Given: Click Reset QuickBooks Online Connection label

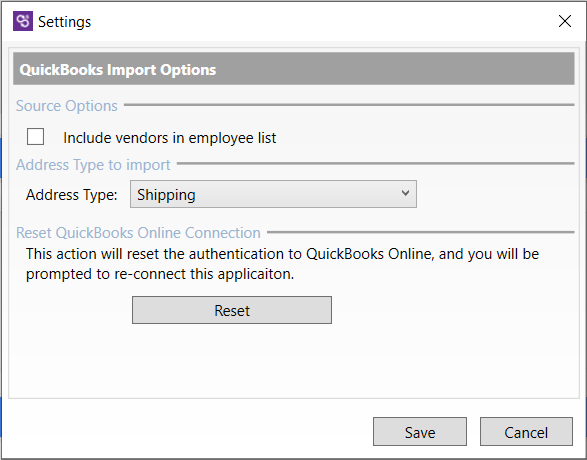Looking at the screenshot, I should (138, 232).
